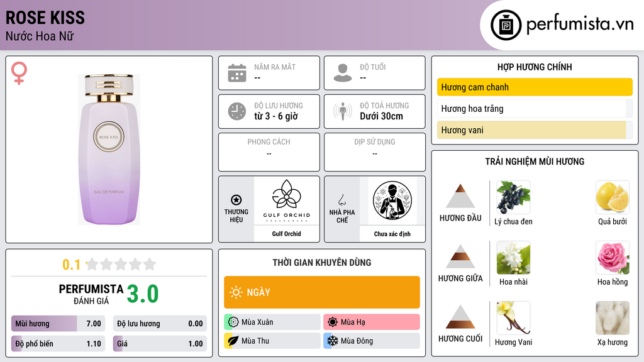Click the Hương đầu pyramid icon
Viewport: 644px width, 362px height.
pos(460,196)
